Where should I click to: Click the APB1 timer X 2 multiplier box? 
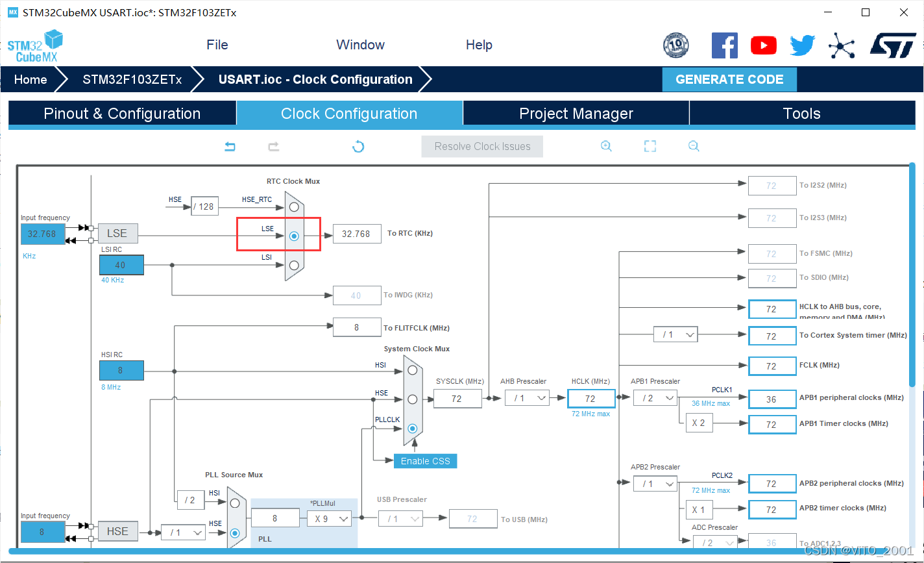tap(699, 423)
